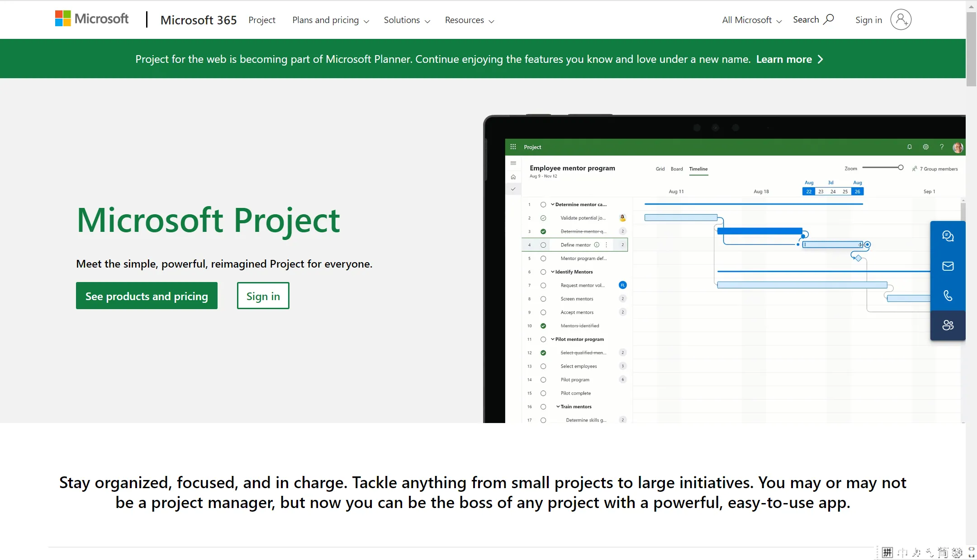977x560 pixels.
Task: Expand the Plans and pricing dropdown
Action: coord(332,19)
